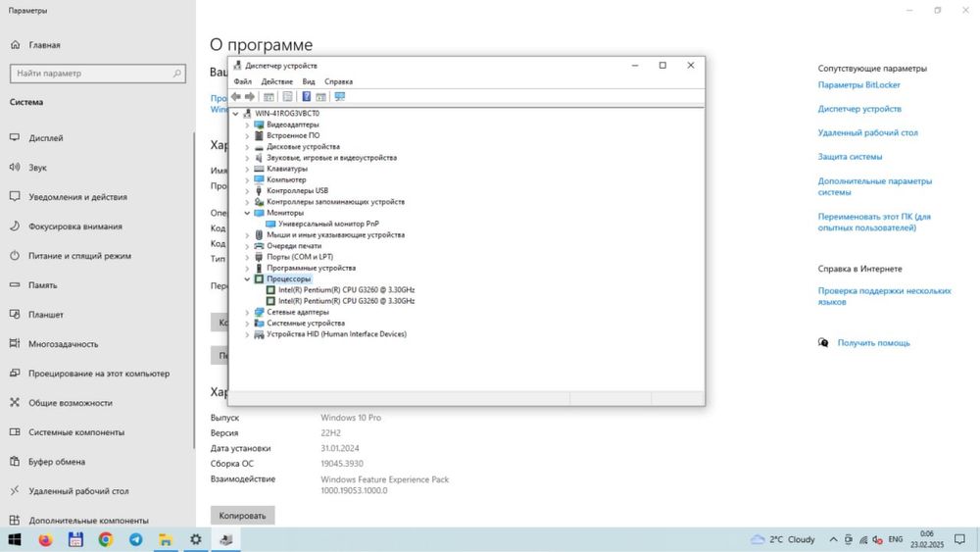The image size is (980, 552).
Task: Expand the Клавиатуры branch
Action: point(247,169)
